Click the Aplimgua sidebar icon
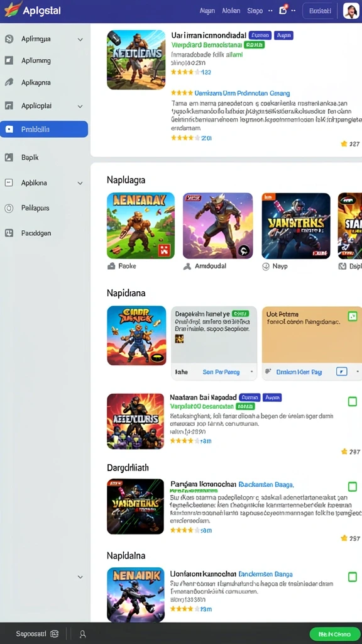This screenshot has width=362, height=644. click(x=9, y=39)
